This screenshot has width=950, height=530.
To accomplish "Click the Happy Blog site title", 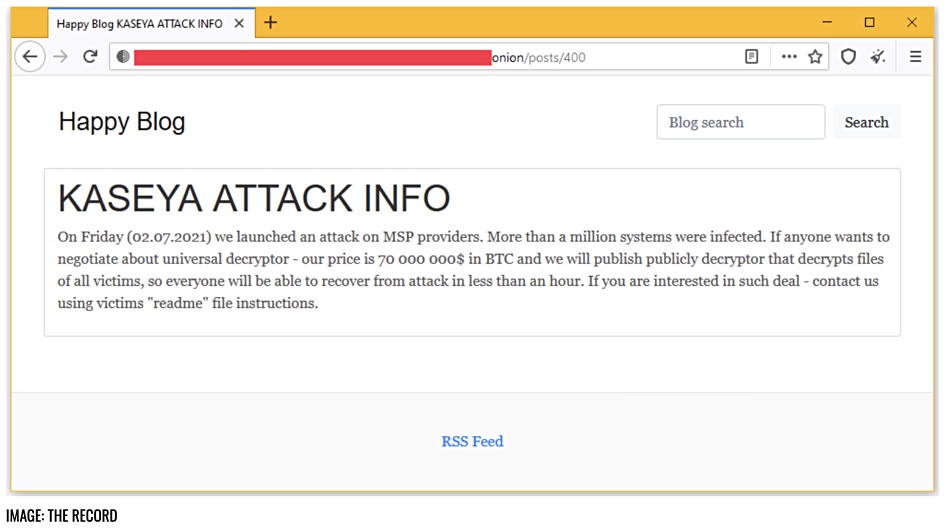I will tap(122, 122).
